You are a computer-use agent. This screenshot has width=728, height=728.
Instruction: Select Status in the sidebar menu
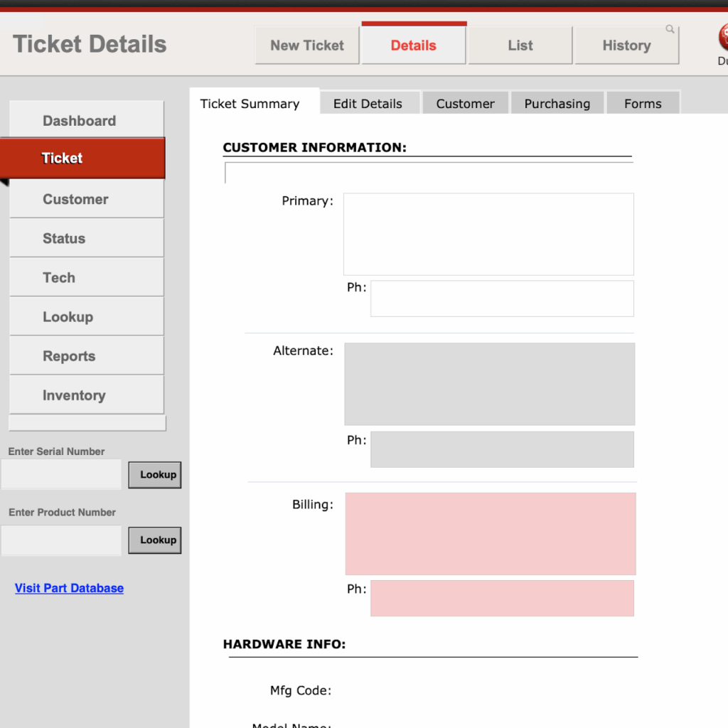tap(64, 239)
